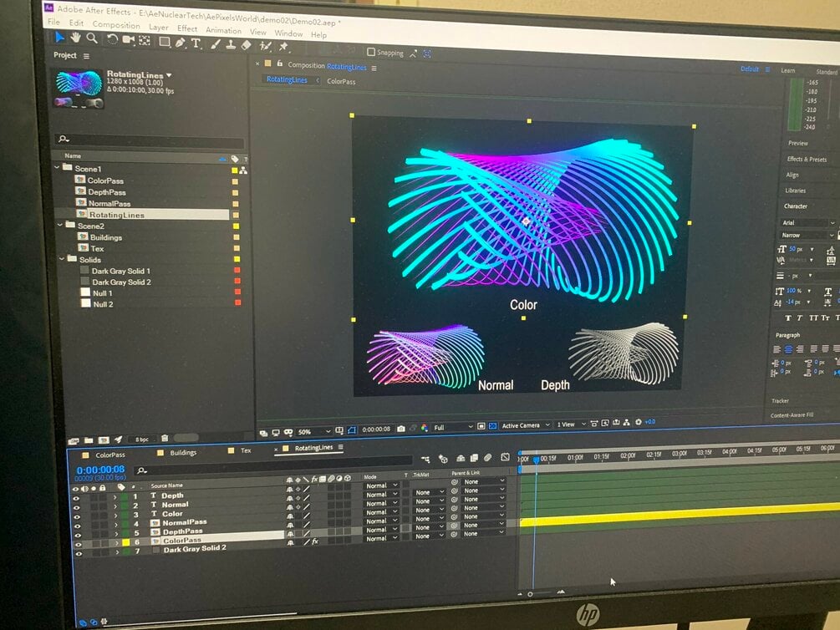
Task: Open the Active Camera dropdown
Action: tap(526, 425)
